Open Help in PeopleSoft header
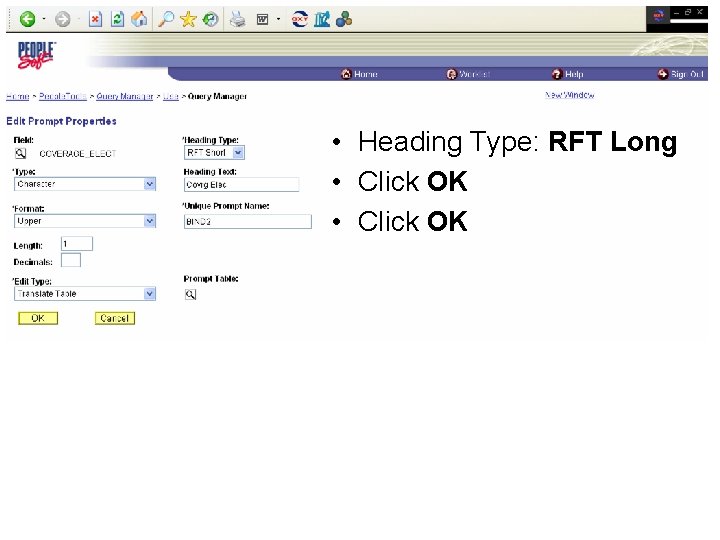 pos(568,74)
